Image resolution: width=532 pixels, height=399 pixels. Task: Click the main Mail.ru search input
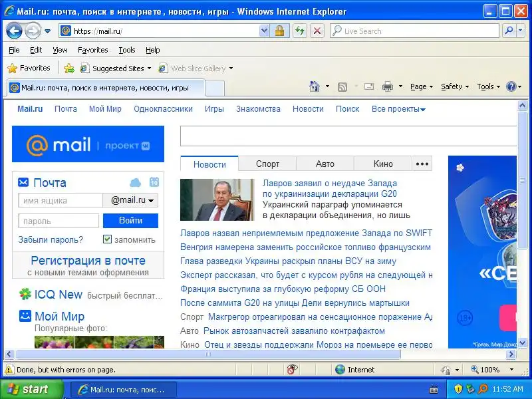click(348, 136)
